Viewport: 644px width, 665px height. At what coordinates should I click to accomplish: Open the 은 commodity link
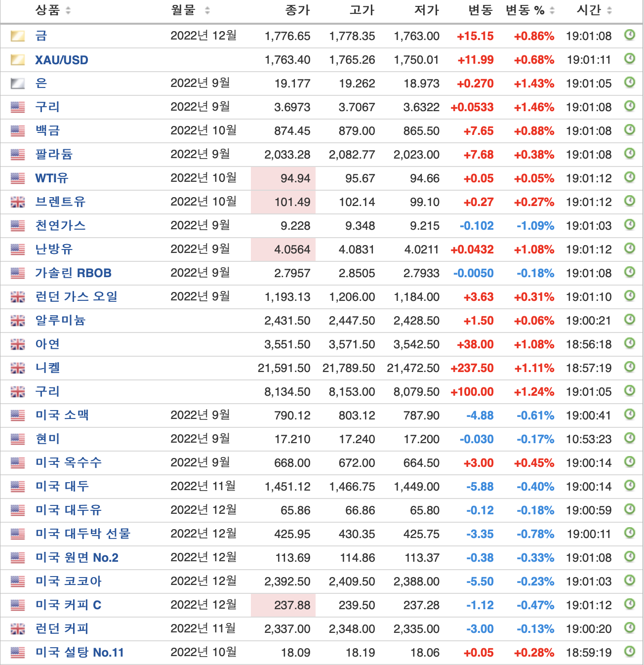41,83
